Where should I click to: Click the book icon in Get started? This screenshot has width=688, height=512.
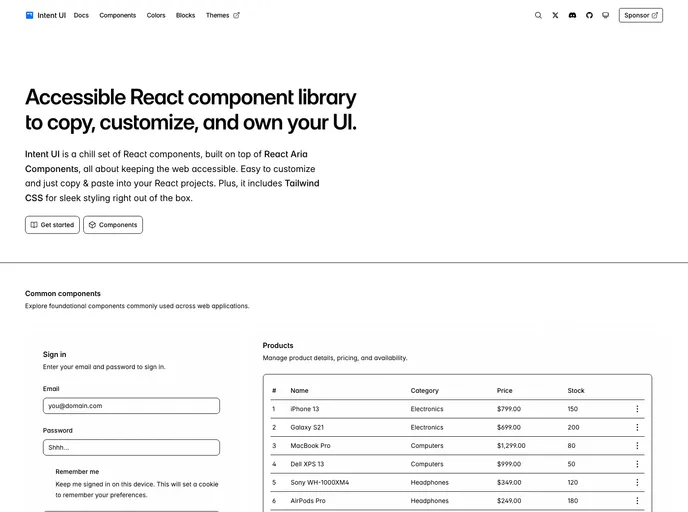pos(34,225)
